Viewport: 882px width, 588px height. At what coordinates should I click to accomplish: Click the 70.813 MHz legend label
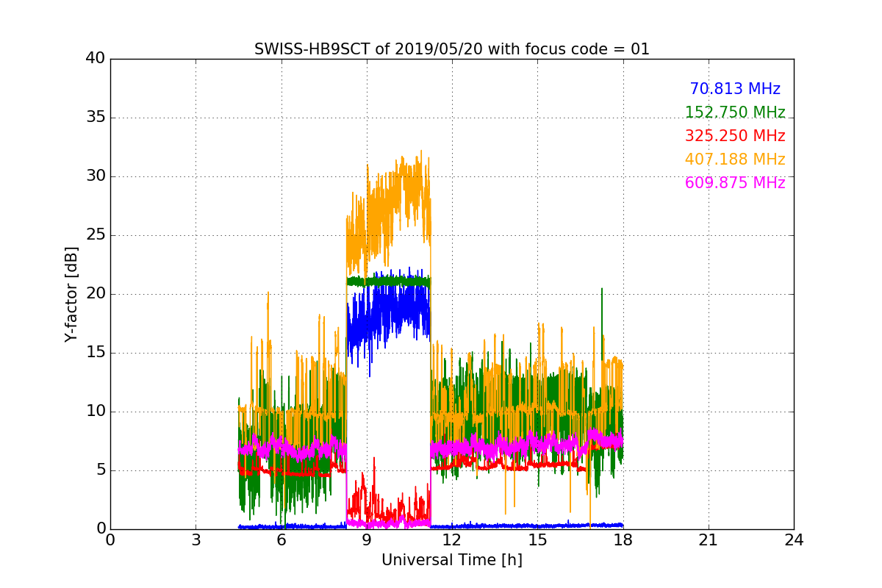[x=735, y=89]
